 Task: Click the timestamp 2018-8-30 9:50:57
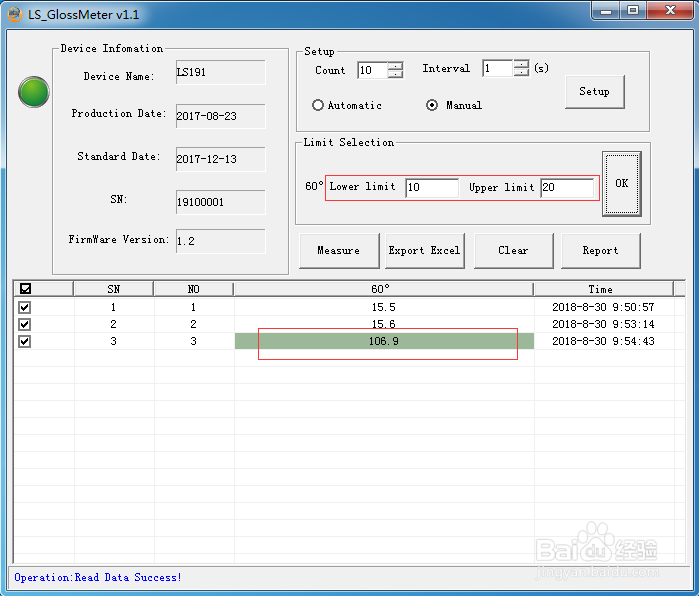tap(603, 307)
